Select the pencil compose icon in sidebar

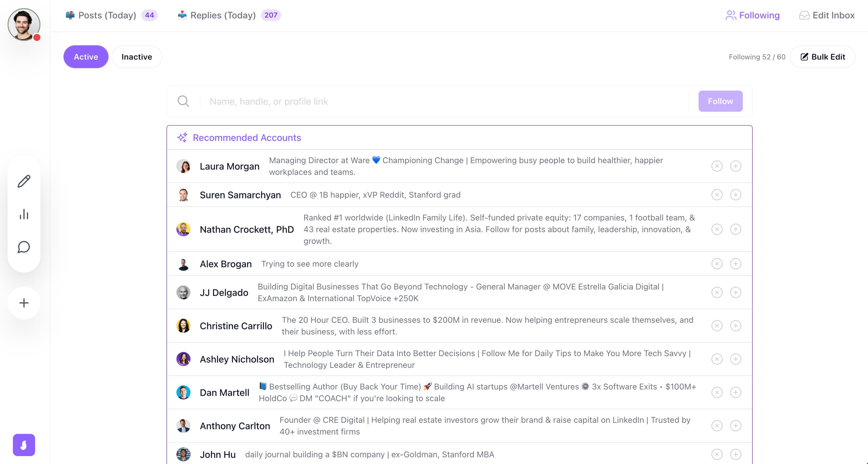pyautogui.click(x=24, y=181)
